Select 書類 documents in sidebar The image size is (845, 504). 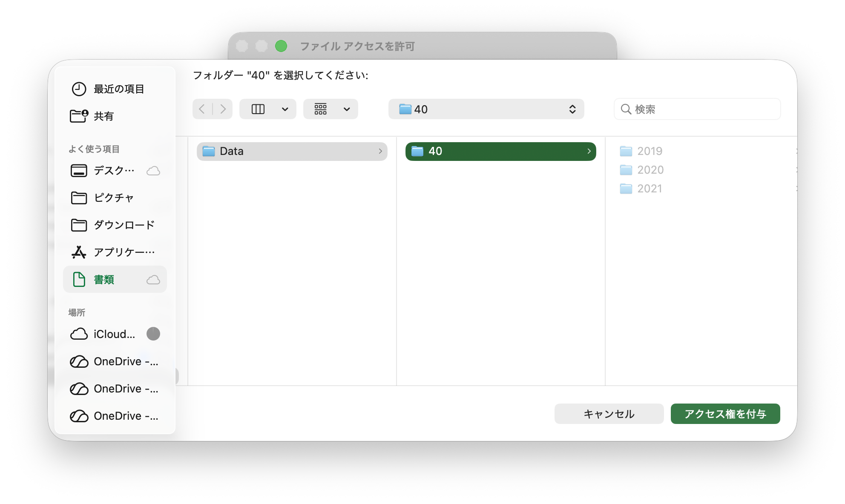104,280
